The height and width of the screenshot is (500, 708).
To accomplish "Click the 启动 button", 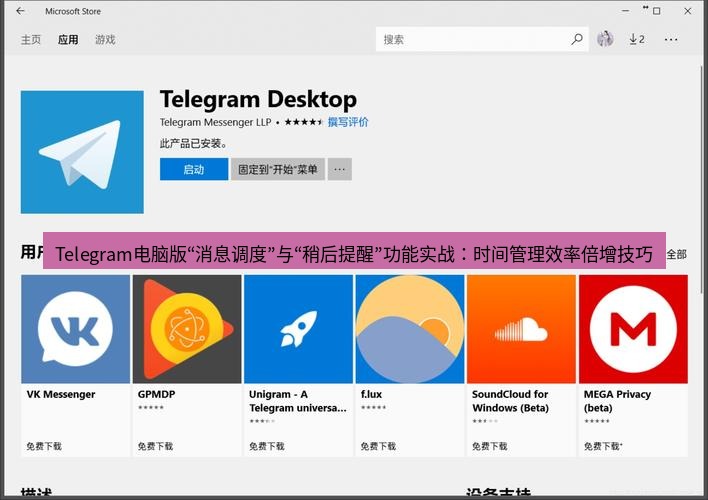I will 194,169.
